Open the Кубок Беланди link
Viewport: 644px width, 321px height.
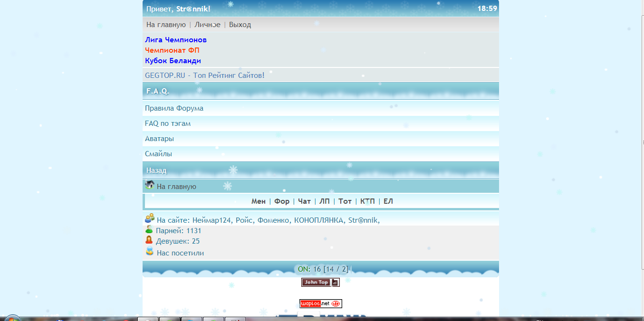[173, 61]
